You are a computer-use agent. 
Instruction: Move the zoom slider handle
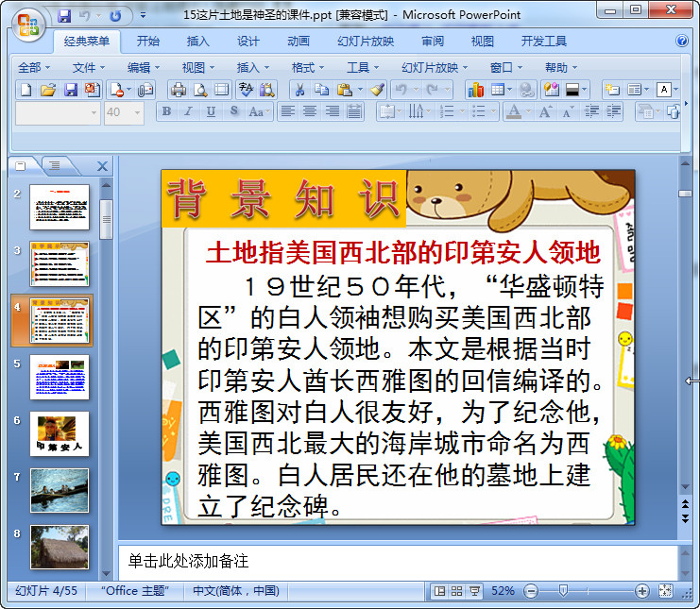pyautogui.click(x=563, y=591)
